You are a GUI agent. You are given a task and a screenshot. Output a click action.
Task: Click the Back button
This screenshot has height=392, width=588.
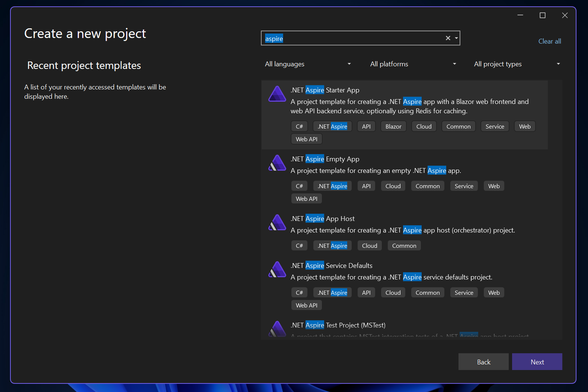point(483,362)
